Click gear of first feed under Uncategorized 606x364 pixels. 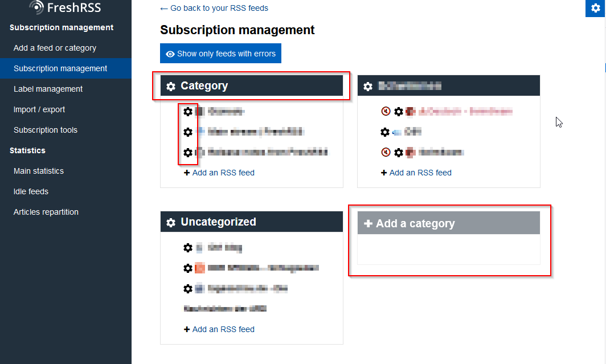point(188,248)
